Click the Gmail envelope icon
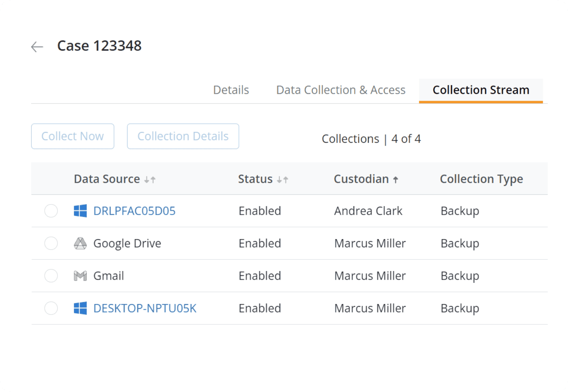 point(80,276)
